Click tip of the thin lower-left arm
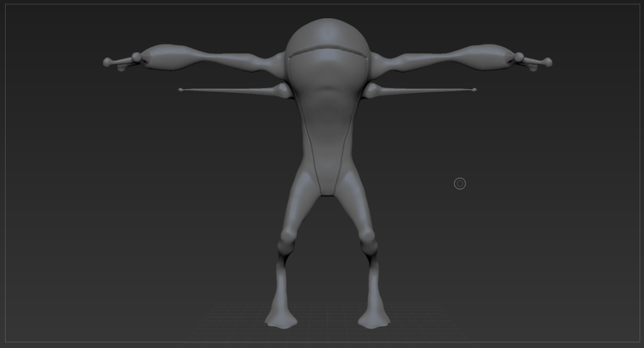The image size is (644, 348). [x=180, y=90]
